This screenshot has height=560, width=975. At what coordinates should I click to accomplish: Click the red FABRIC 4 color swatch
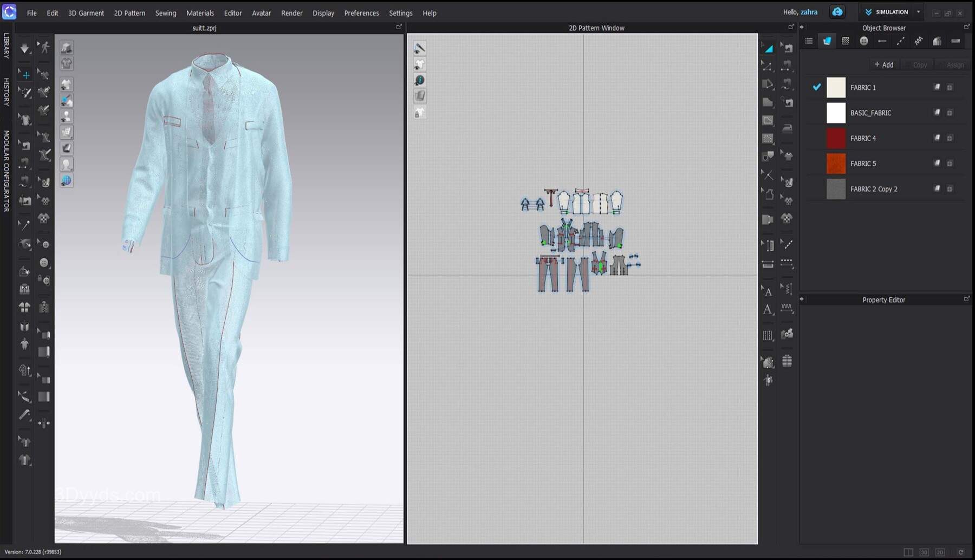tap(836, 138)
